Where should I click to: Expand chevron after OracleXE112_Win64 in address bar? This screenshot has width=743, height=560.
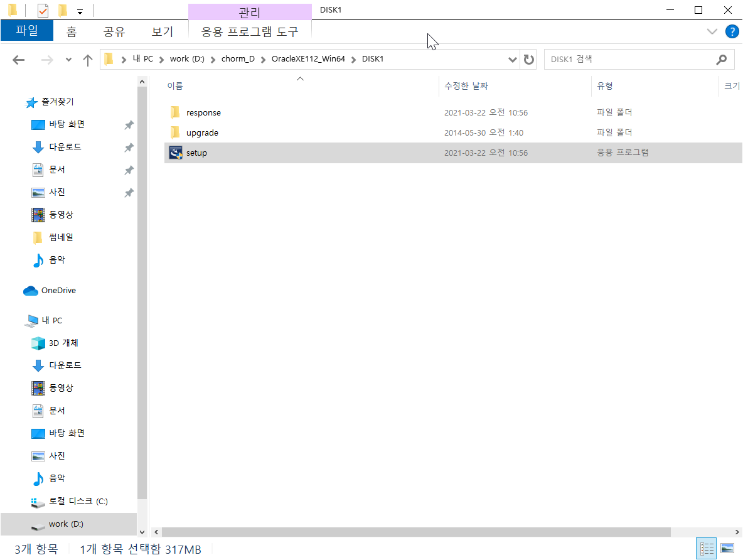(353, 59)
